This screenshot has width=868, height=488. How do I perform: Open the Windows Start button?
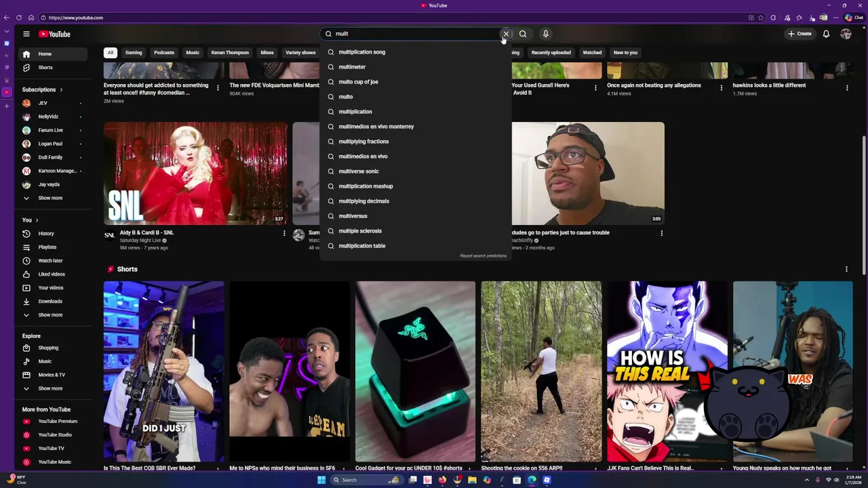click(x=321, y=480)
